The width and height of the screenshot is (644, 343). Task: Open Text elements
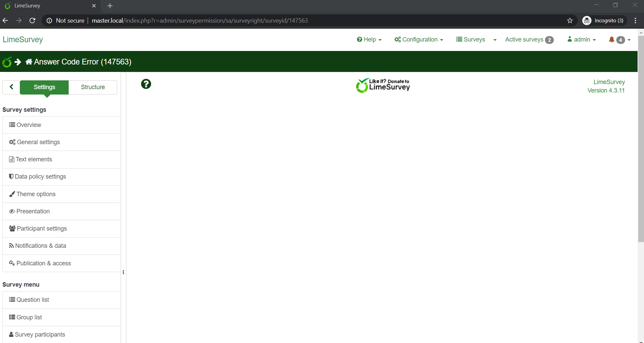click(x=61, y=159)
